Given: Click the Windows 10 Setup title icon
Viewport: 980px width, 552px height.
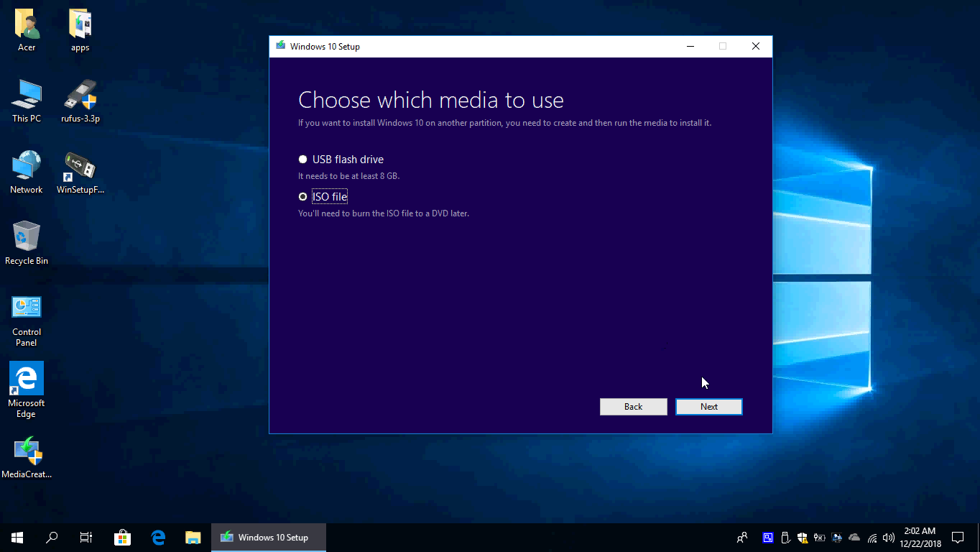Looking at the screenshot, I should (280, 47).
